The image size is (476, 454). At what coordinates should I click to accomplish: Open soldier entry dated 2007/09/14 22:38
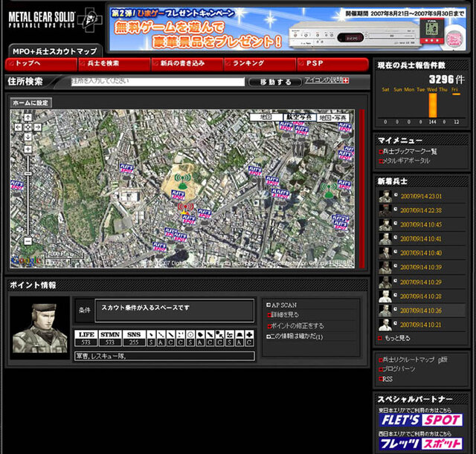pyautogui.click(x=421, y=210)
